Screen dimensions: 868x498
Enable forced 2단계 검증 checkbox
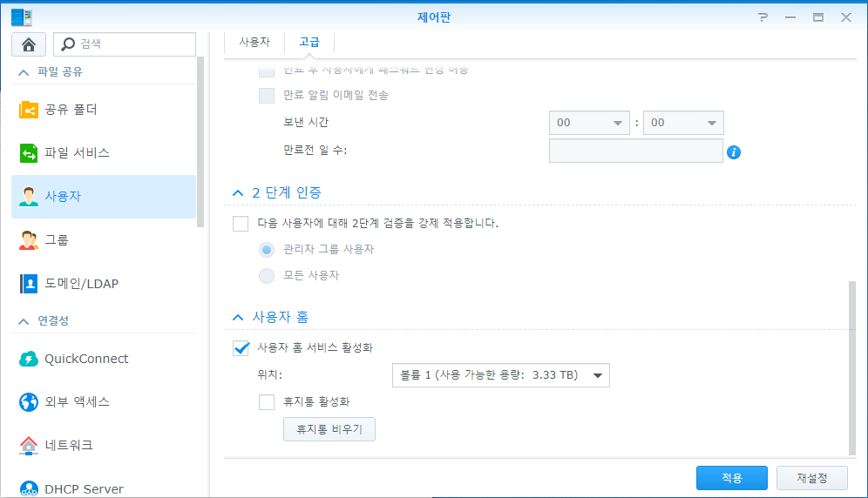pos(241,224)
